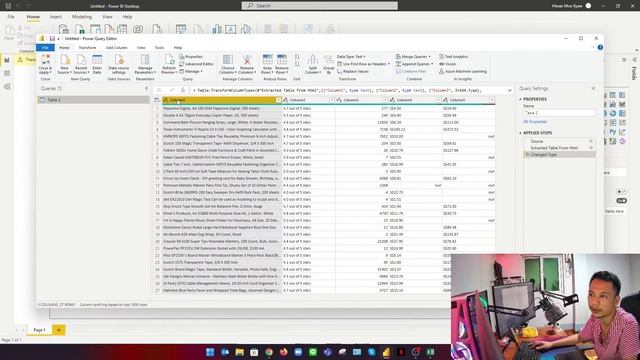
Task: Expand the formula bar with the chevron
Action: [x=509, y=90]
